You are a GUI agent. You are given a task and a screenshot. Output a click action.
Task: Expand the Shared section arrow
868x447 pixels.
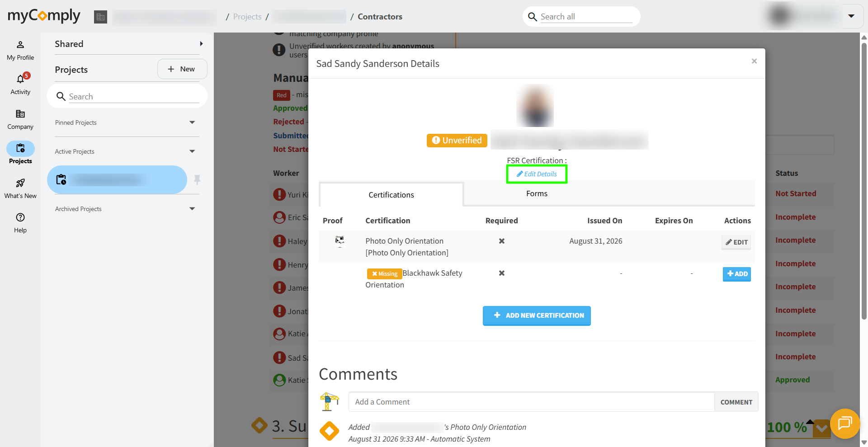pyautogui.click(x=201, y=44)
